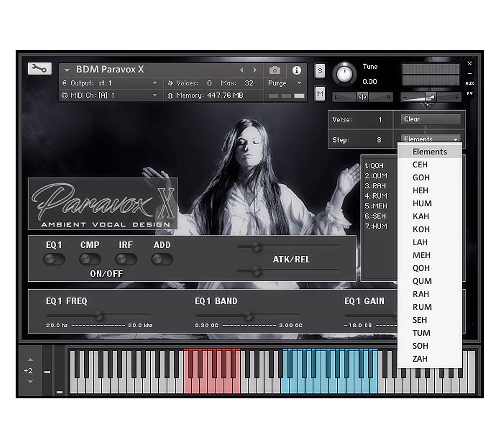Go to next instrument arrow

(255, 70)
